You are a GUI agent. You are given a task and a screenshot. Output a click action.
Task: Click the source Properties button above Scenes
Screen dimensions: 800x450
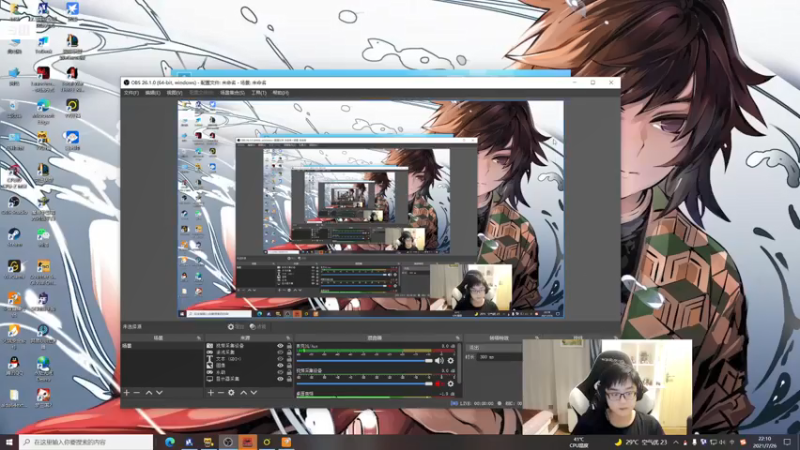[236, 327]
